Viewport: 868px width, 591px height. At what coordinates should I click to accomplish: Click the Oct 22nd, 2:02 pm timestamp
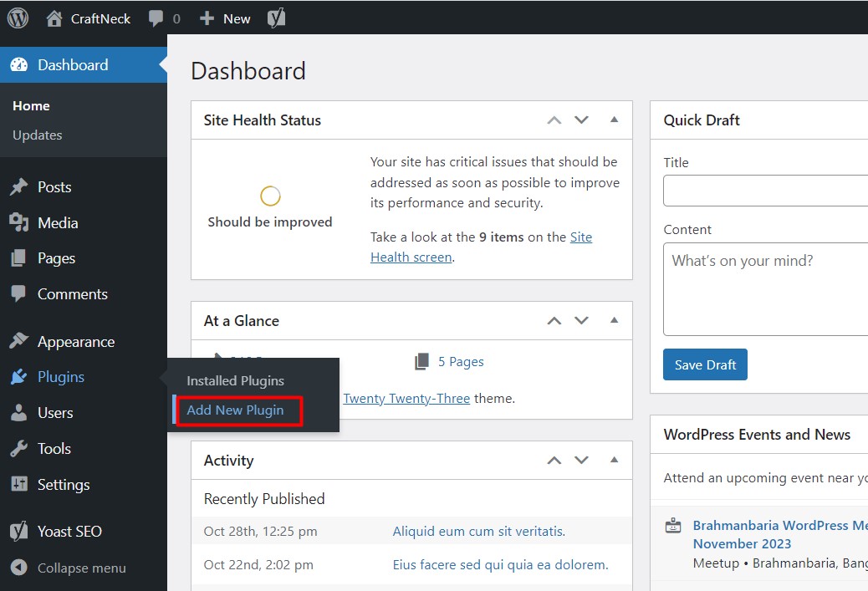258,564
